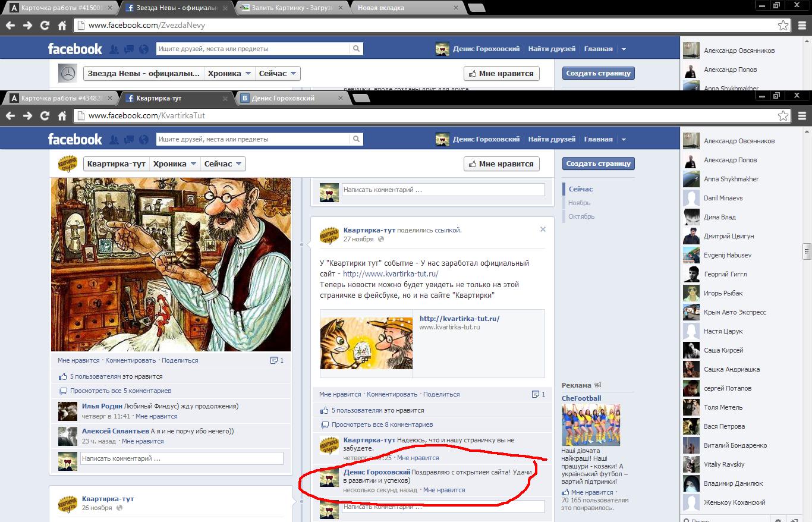
Task: Bookmark the ZvezdaNevy page with star
Action: [783, 26]
